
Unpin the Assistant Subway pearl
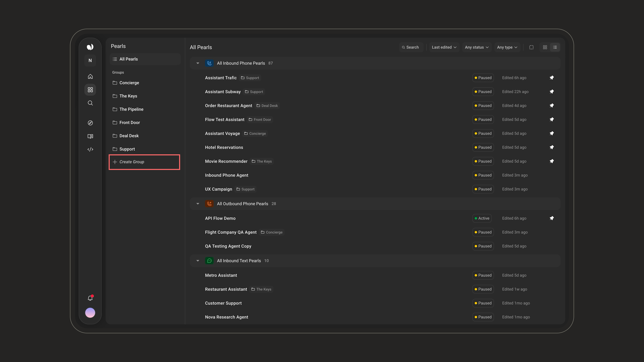pos(552,92)
